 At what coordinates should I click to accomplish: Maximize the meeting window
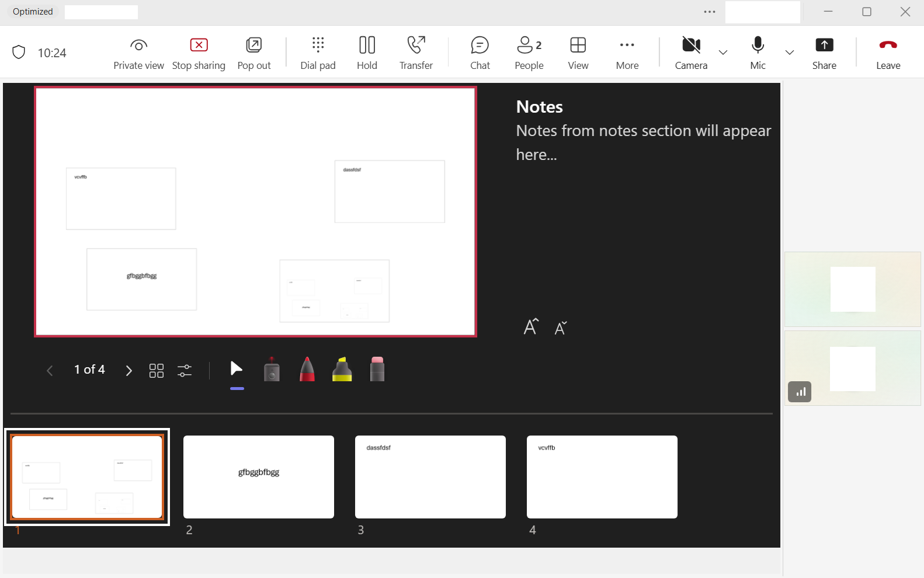867,12
